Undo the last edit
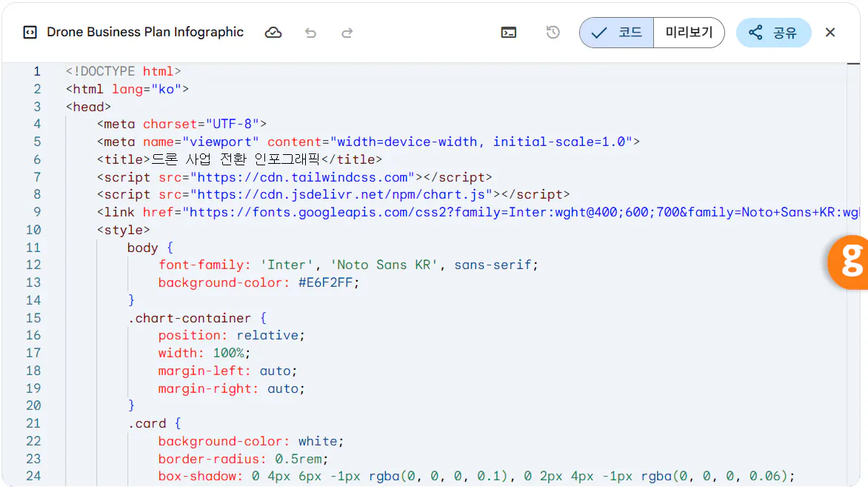This screenshot has height=487, width=868. (x=310, y=33)
